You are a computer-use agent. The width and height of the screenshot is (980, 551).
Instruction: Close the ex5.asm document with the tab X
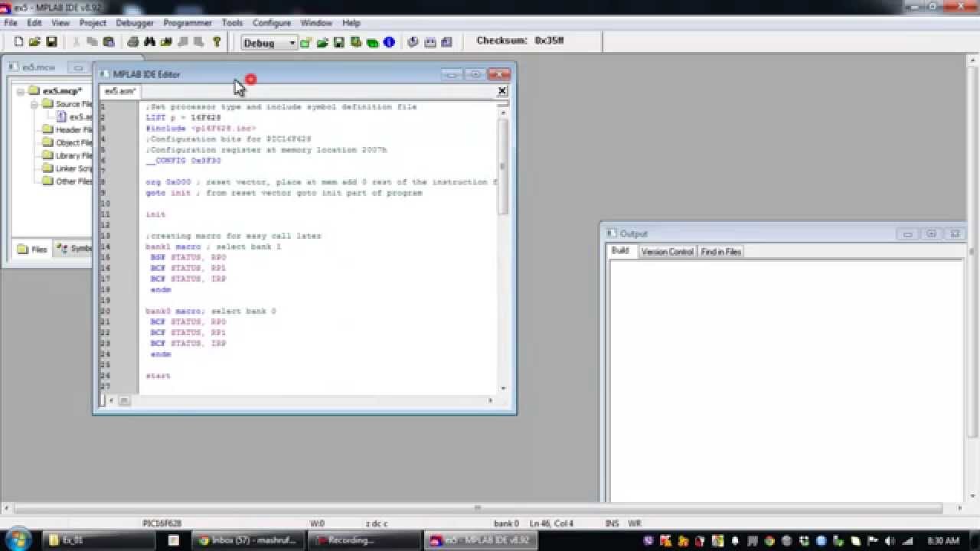pyautogui.click(x=502, y=91)
